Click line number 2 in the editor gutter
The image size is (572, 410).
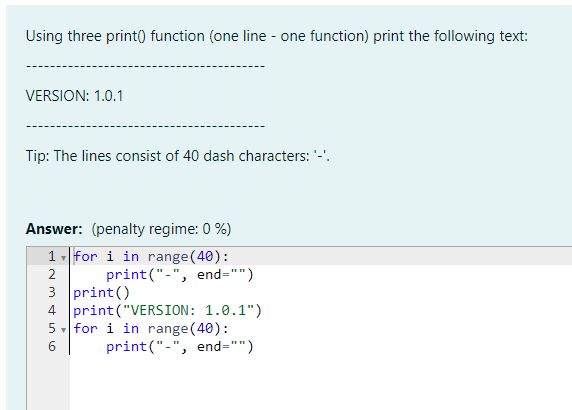[52, 274]
